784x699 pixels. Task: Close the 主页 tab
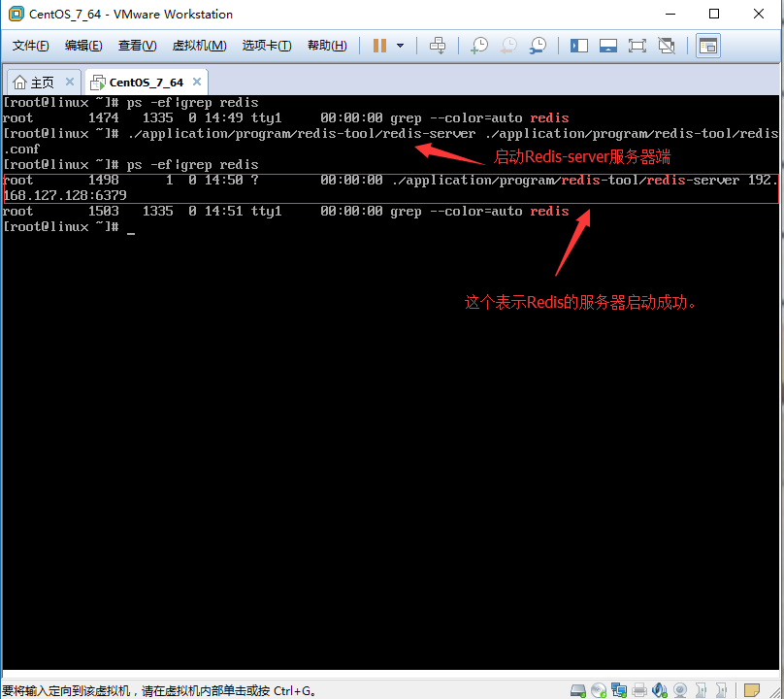click(x=70, y=82)
